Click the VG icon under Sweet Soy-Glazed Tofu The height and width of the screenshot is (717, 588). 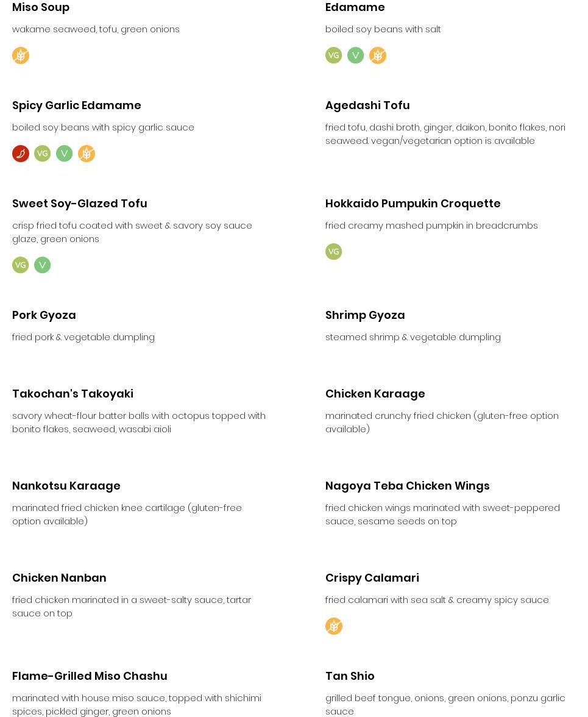[x=21, y=265]
